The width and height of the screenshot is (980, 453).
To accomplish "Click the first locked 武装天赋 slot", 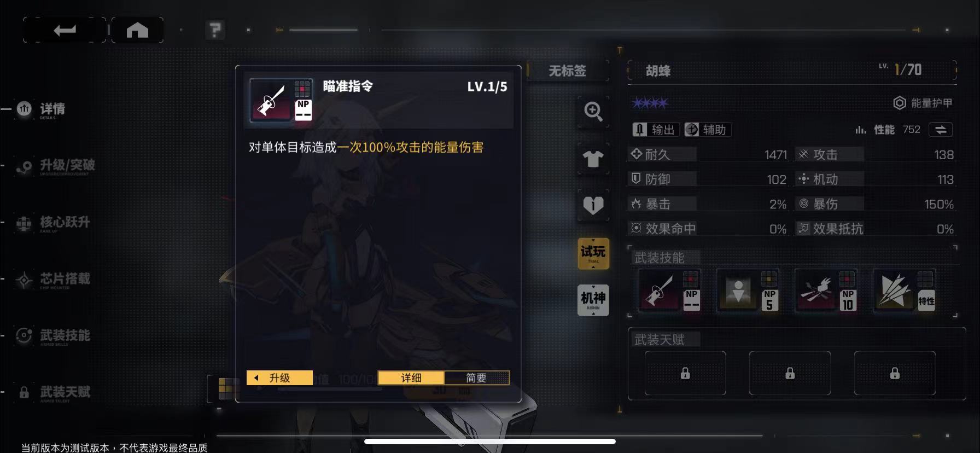I will pyautogui.click(x=685, y=373).
